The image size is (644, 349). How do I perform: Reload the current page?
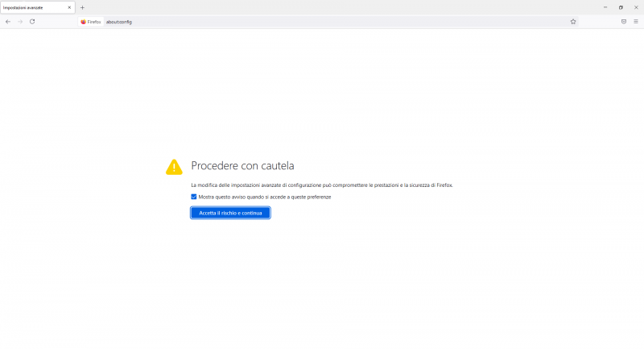(32, 22)
